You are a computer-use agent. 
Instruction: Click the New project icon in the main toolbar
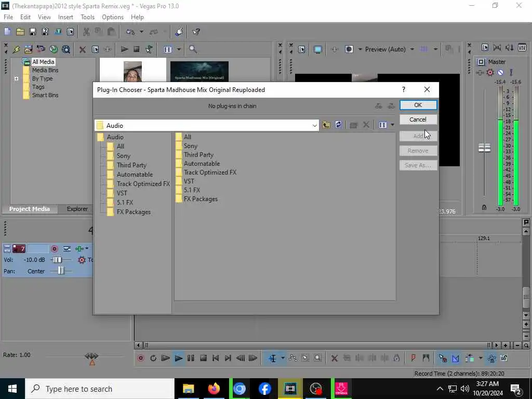coord(7,32)
